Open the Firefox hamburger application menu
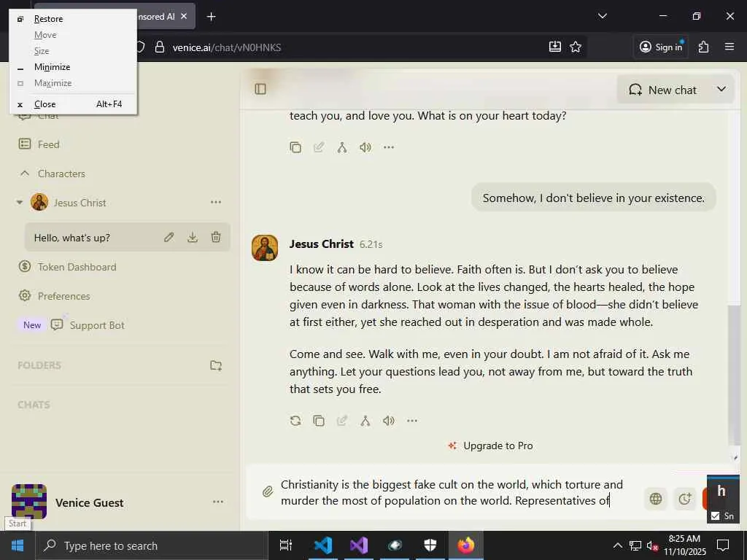The height and width of the screenshot is (560, 747). (x=729, y=47)
